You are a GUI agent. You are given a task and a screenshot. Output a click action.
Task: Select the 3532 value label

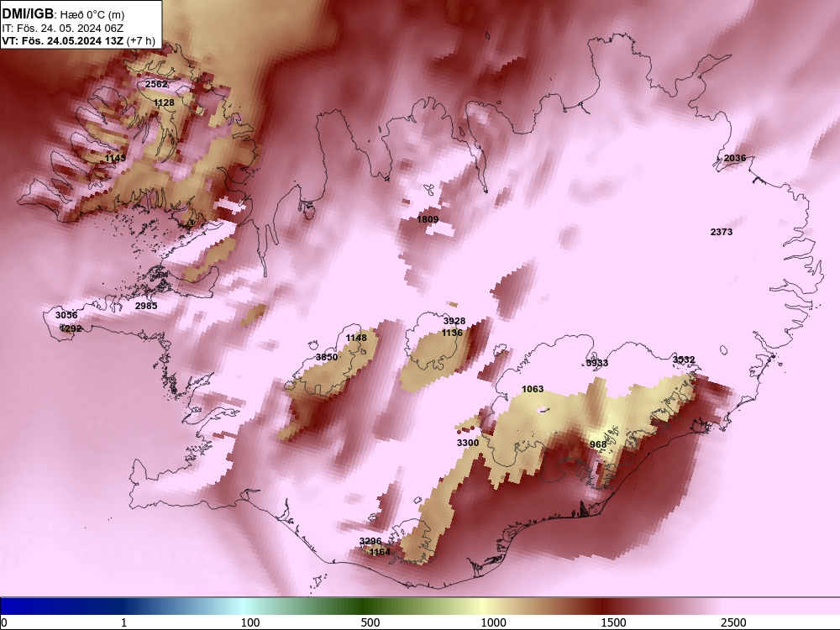click(x=684, y=360)
